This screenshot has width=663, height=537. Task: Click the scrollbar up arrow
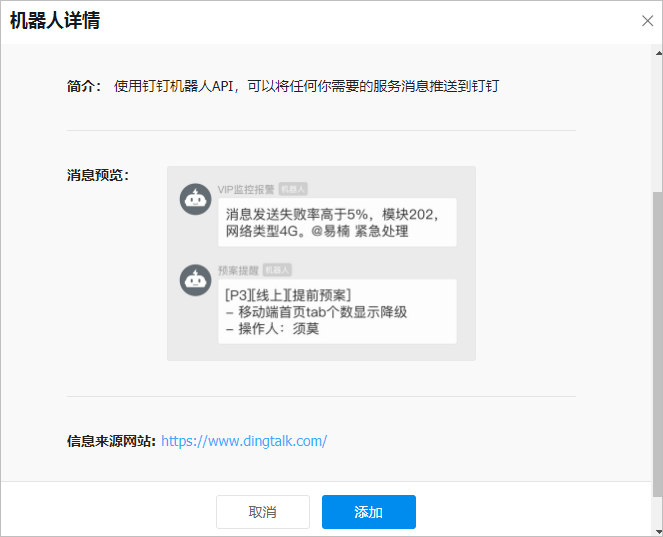[658, 53]
